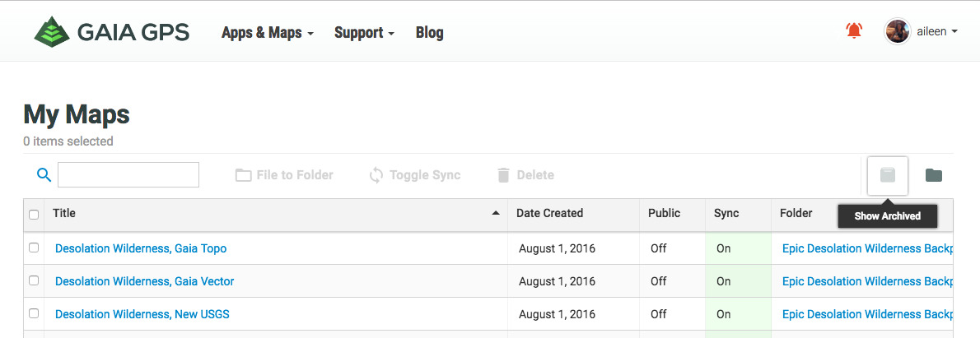Image resolution: width=980 pixels, height=338 pixels.
Task: Click the Show Archived box icon
Action: pyautogui.click(x=887, y=175)
